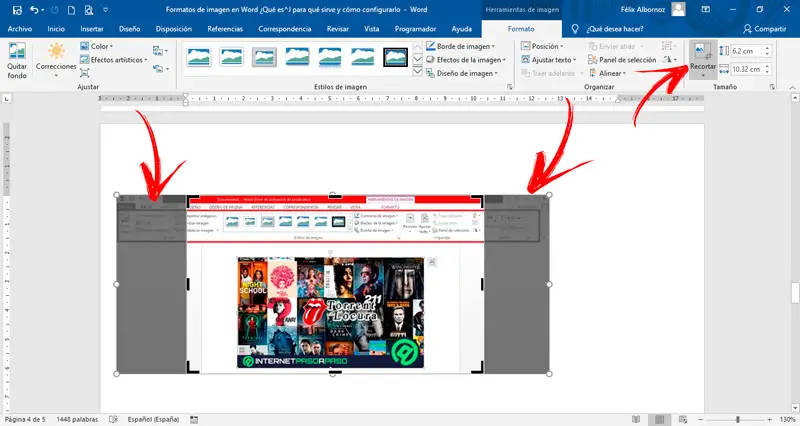The height and width of the screenshot is (426, 800).
Task: Collapse the ribbon with the chevron
Action: [x=792, y=87]
